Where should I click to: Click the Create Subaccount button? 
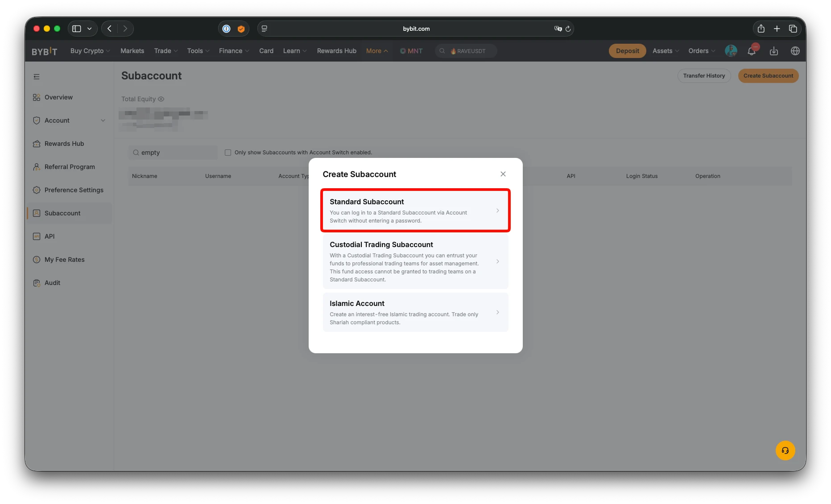[x=768, y=76]
